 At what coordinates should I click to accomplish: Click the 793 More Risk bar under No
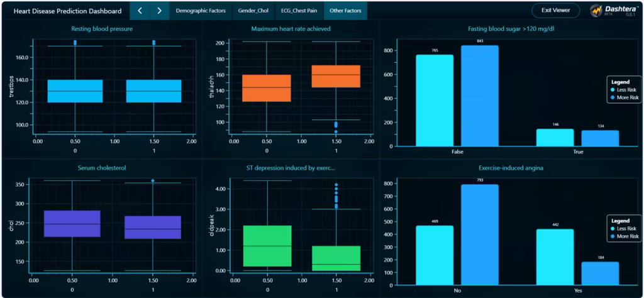[480, 234]
